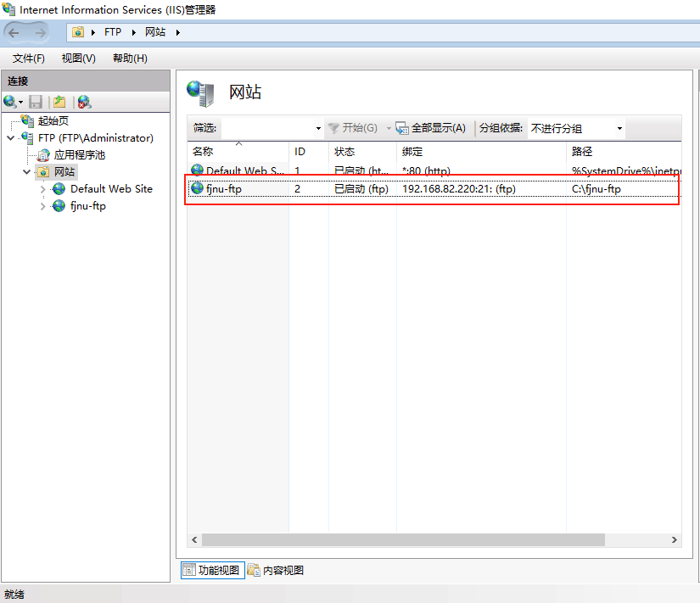Expand the Default Web Site tree node
The height and width of the screenshot is (603, 700).
(x=43, y=189)
